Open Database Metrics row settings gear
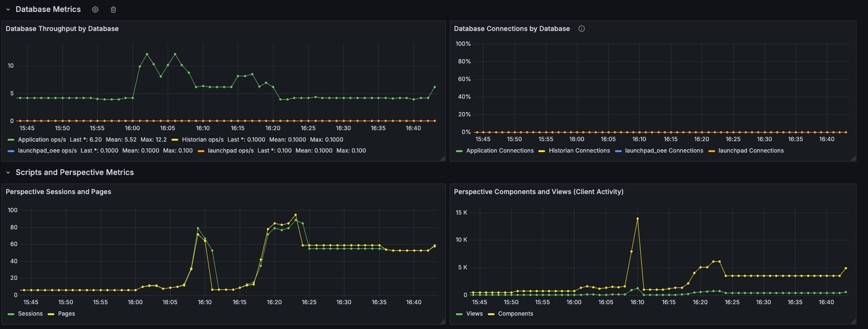Viewport: 868px width, 329px height. coord(95,10)
